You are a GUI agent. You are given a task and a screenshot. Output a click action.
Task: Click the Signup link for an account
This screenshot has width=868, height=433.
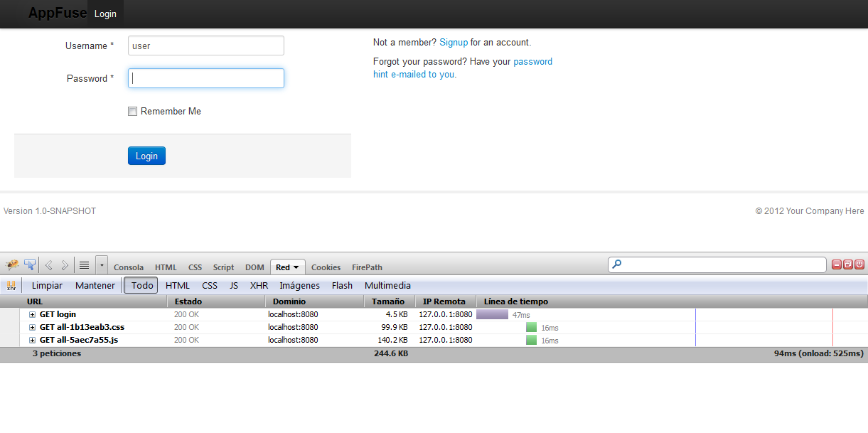[x=454, y=42]
